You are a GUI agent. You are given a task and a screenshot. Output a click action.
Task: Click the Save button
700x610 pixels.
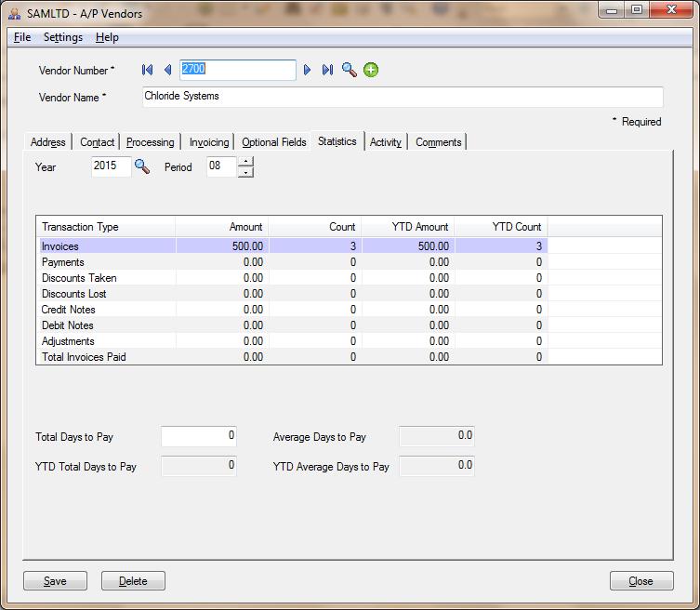[56, 581]
